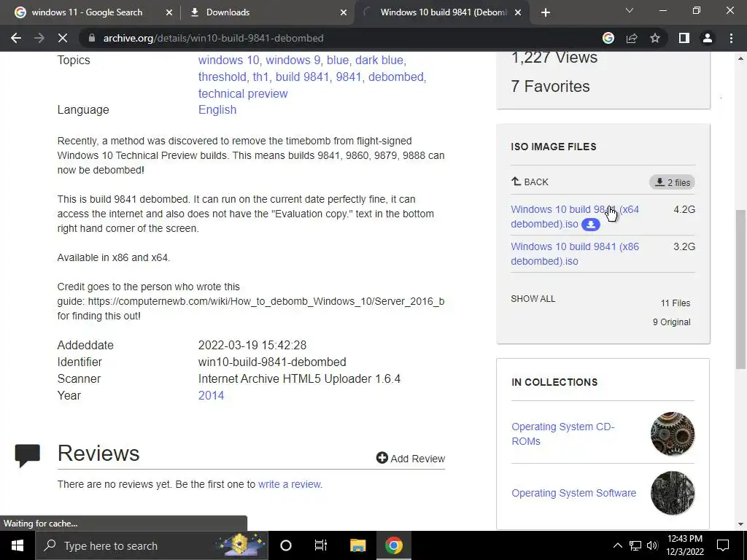
Task: Show hidden system tray icons
Action: click(x=617, y=545)
